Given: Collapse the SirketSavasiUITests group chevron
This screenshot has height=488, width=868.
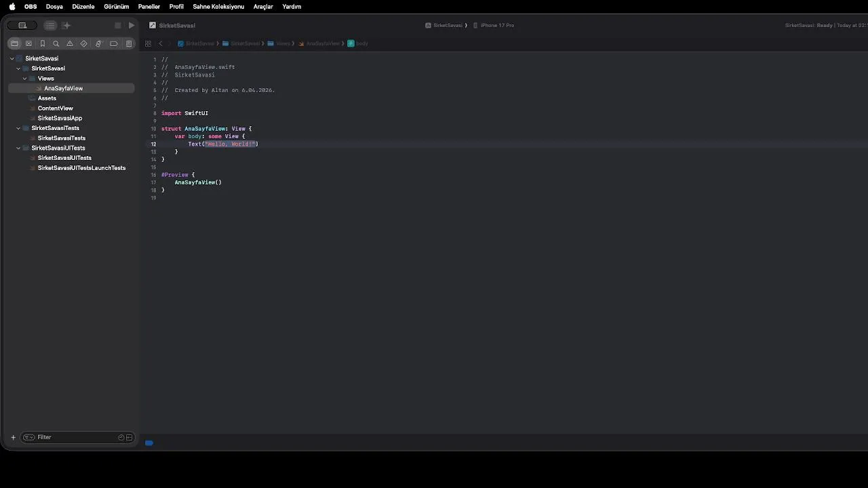Looking at the screenshot, I should [x=18, y=148].
